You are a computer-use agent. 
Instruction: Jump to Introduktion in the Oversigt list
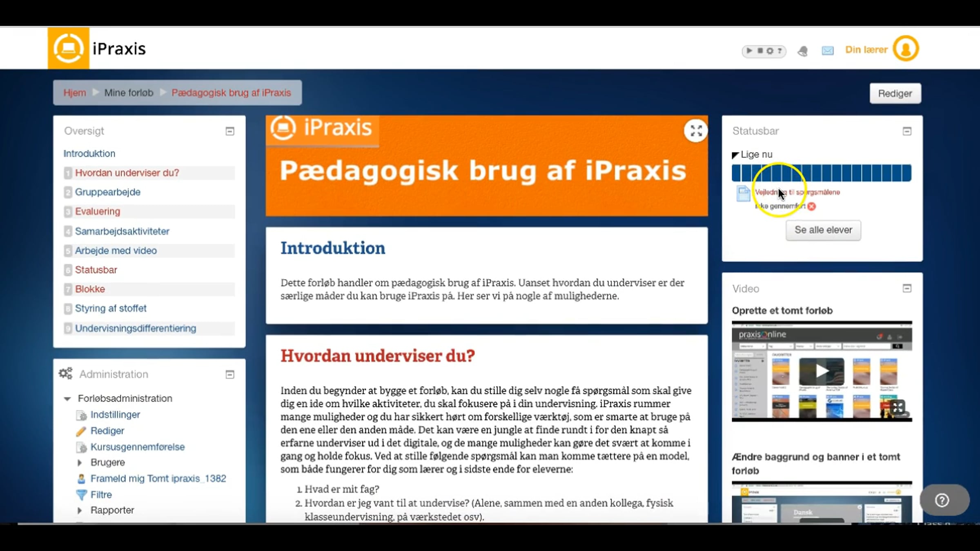click(89, 153)
